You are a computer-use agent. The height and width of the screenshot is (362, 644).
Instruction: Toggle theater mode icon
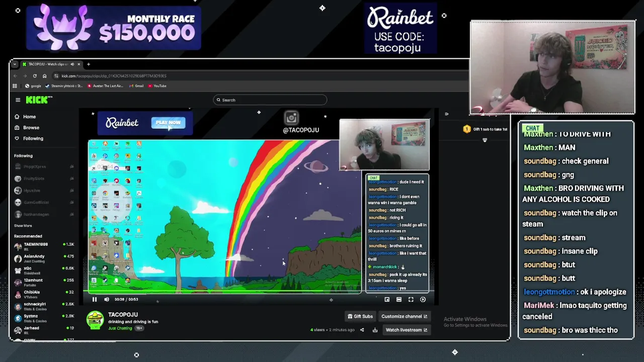click(399, 299)
